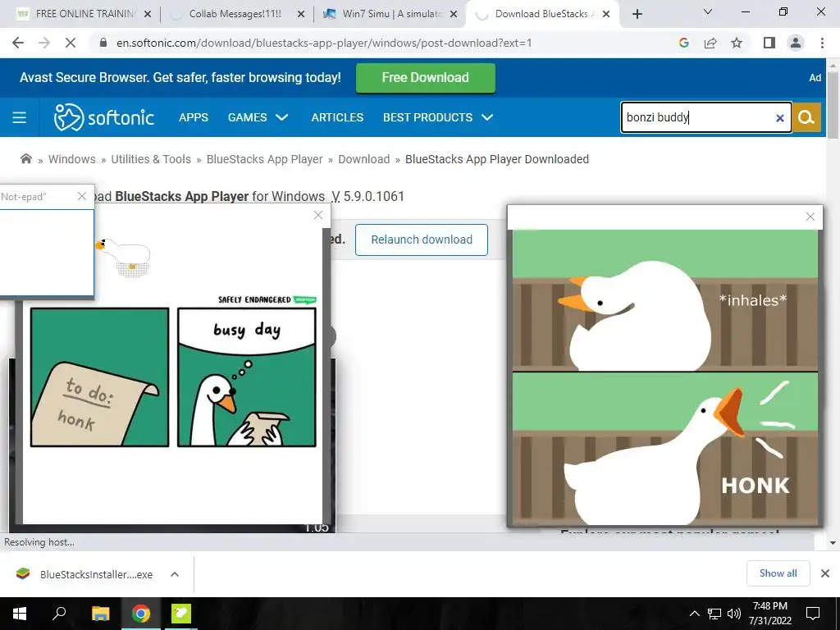Image resolution: width=840 pixels, height=630 pixels.
Task: Go back with the browser back arrow
Action: (x=18, y=43)
